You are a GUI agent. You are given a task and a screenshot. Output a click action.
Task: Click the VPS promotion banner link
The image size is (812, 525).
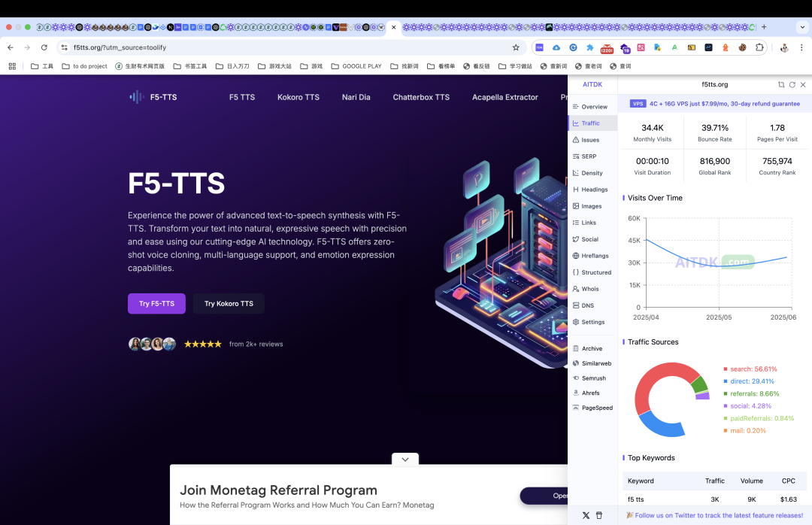click(715, 104)
